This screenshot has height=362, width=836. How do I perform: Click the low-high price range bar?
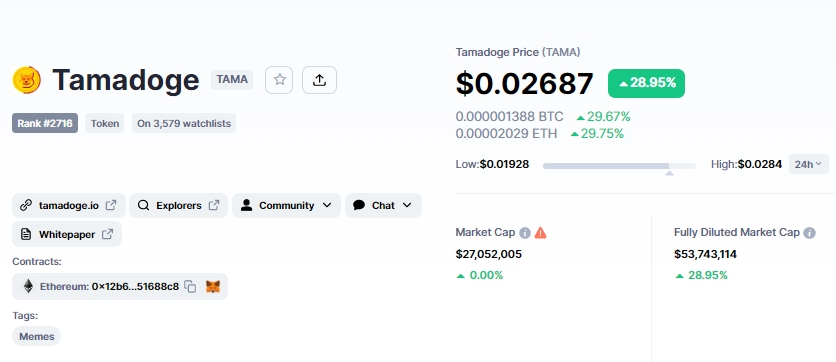[619, 166]
